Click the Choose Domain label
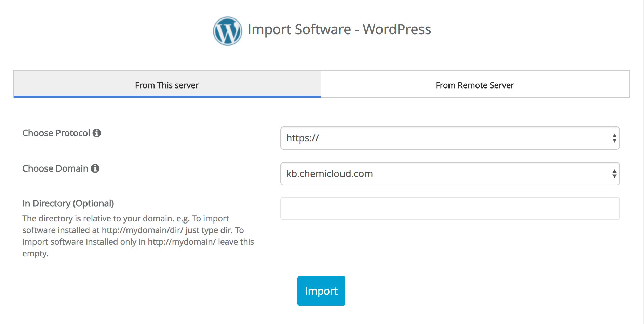644x324 pixels. (55, 168)
